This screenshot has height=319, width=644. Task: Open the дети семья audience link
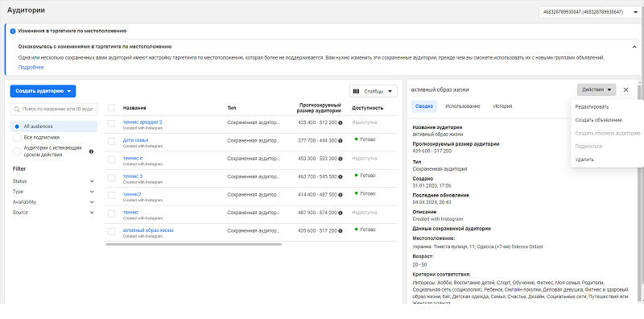(135, 140)
